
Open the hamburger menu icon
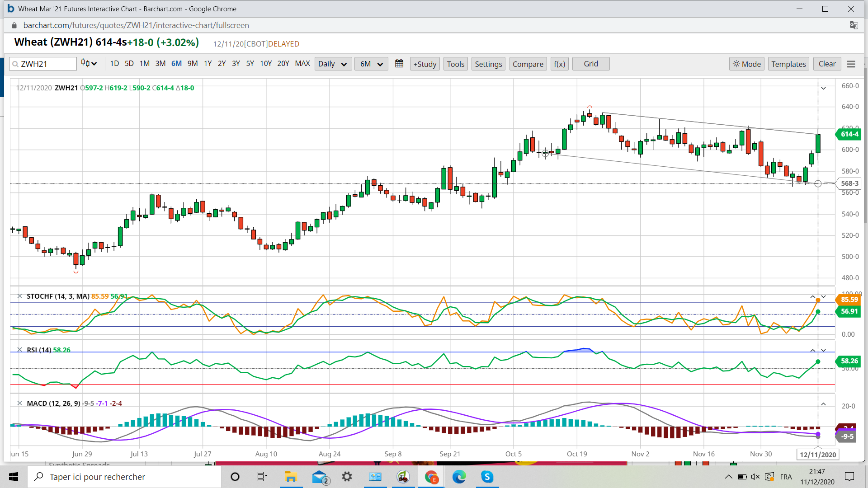851,64
